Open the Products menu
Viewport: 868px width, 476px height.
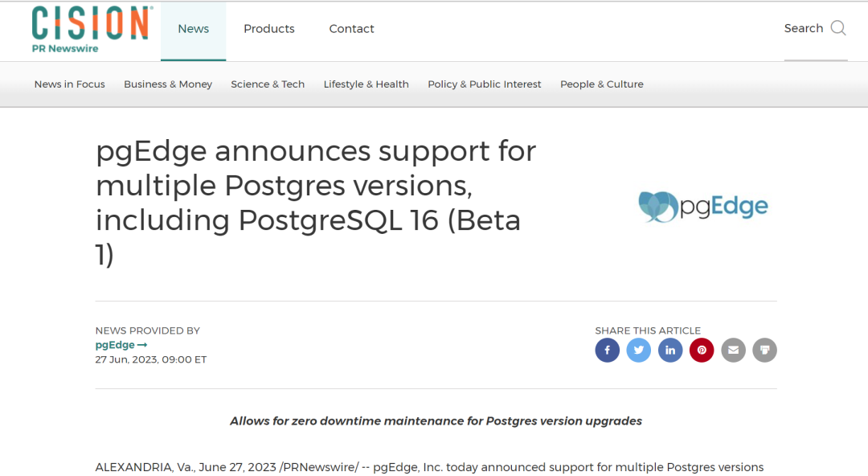(x=269, y=29)
